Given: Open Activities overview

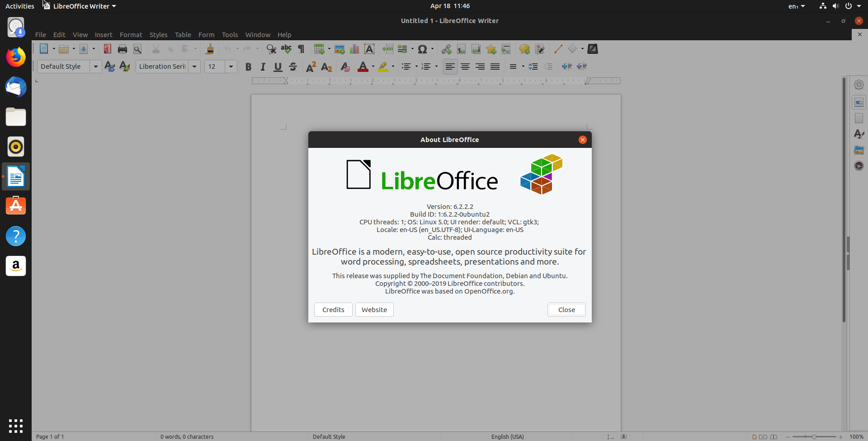Looking at the screenshot, I should click(x=20, y=6).
